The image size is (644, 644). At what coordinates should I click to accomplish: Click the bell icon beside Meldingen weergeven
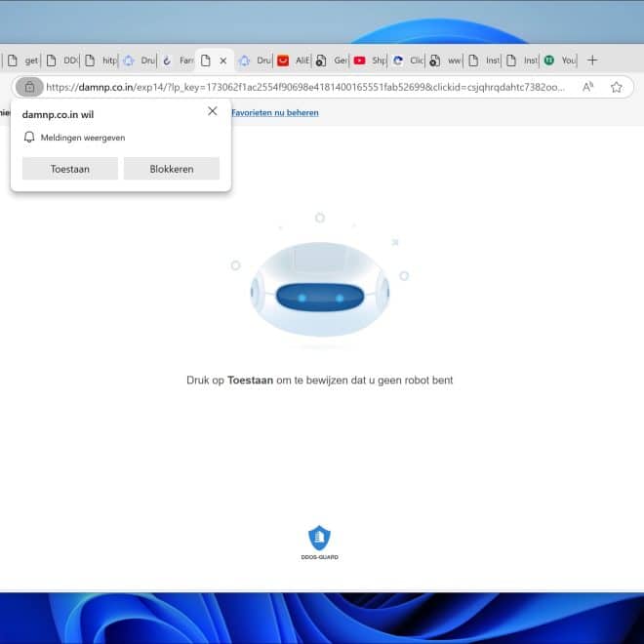(x=29, y=138)
